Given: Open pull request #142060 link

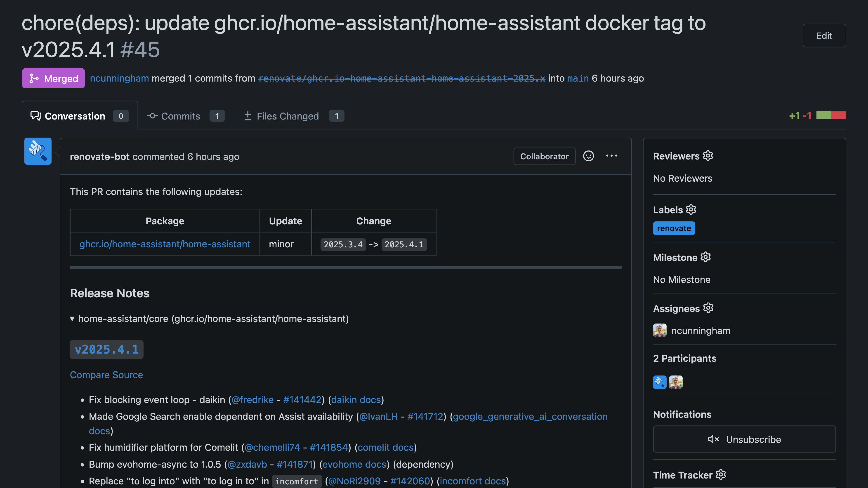Looking at the screenshot, I should (x=410, y=481).
